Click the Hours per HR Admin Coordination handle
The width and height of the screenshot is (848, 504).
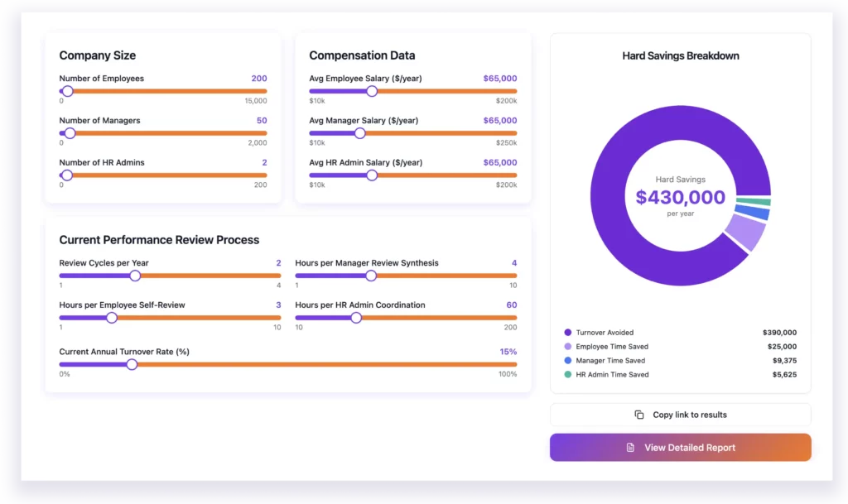click(356, 318)
